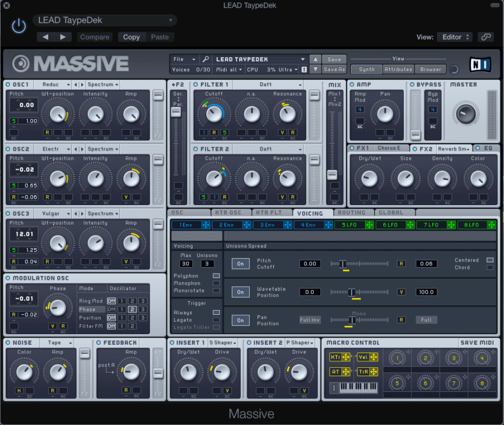The height and width of the screenshot is (425, 504).
Task: Toggle the Wavetable Position On button
Action: point(240,292)
